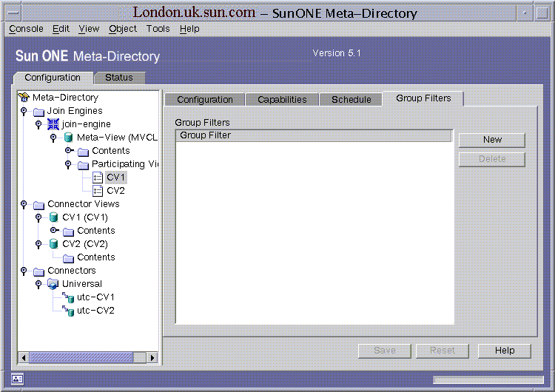Collapse the Connectors tree node
This screenshot has height=392, width=555.
(24, 271)
